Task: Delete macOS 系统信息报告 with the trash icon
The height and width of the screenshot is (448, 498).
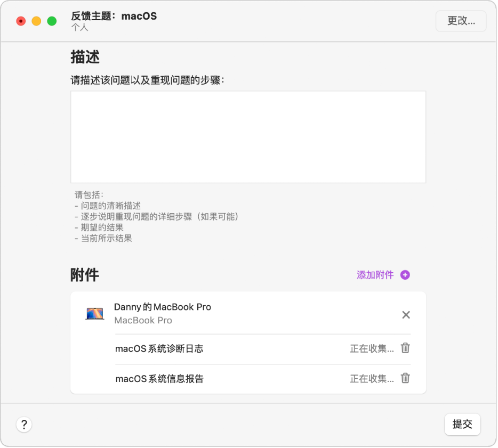Action: 405,378
